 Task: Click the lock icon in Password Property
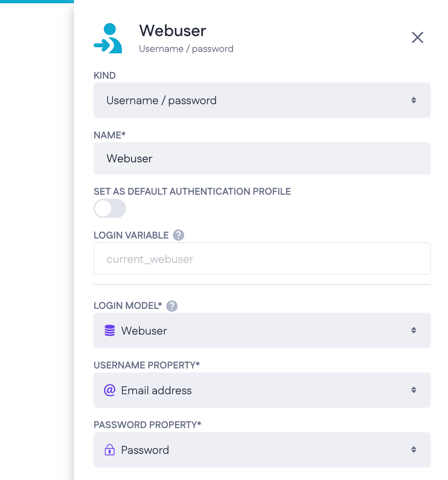tap(110, 450)
